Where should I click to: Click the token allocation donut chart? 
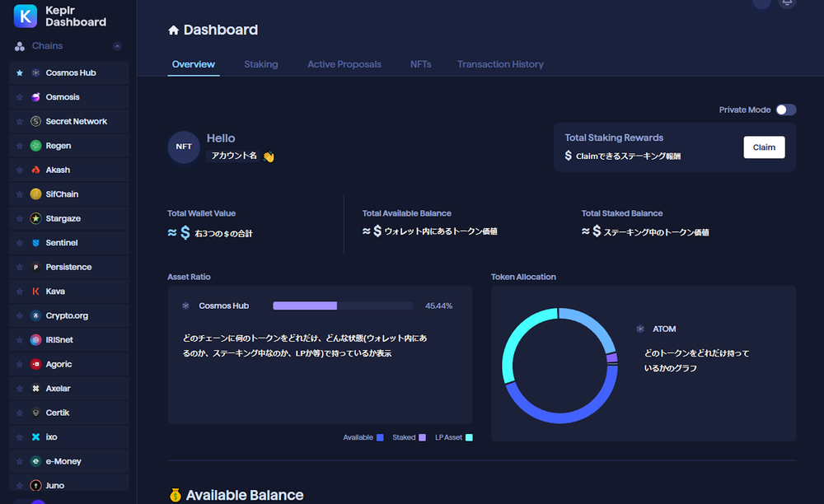(x=559, y=366)
